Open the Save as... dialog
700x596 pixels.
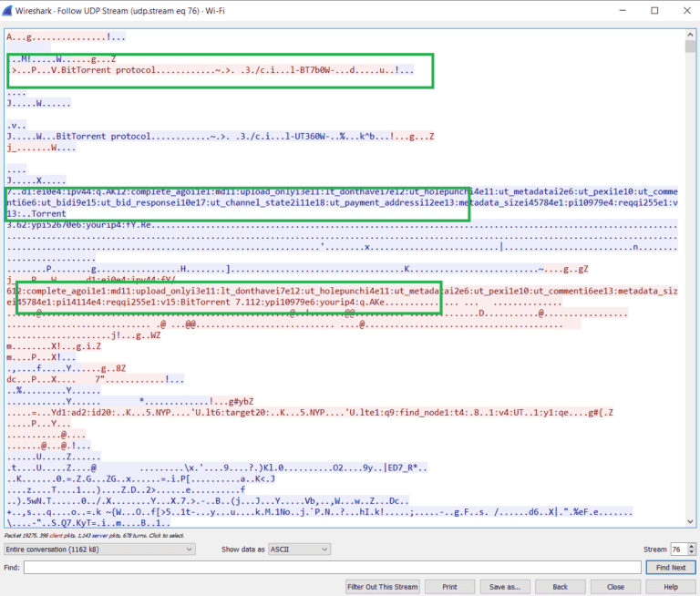point(504,586)
